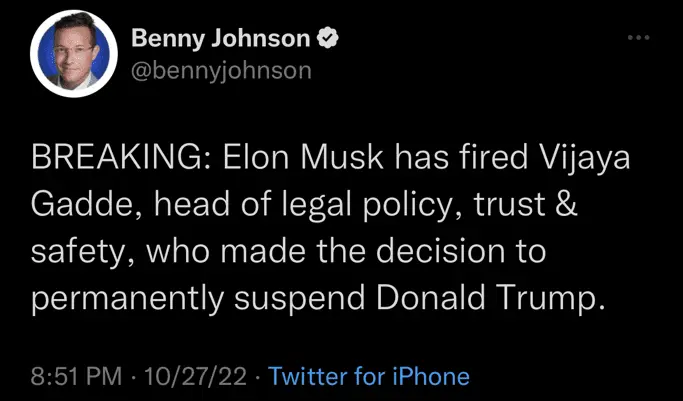Click the verified badge beside Benny Johnson
This screenshot has height=401, width=683.
(x=326, y=39)
